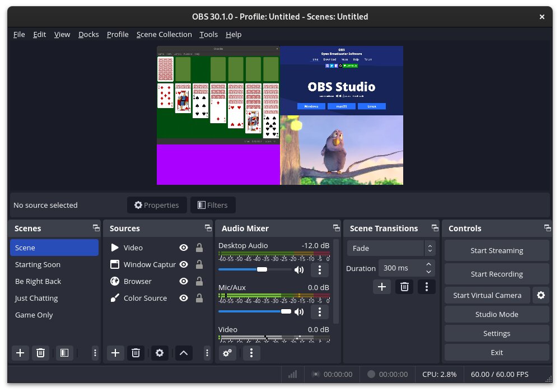Viewport: 560px width, 392px height.
Task: Lock the Browser source
Action: click(x=199, y=281)
